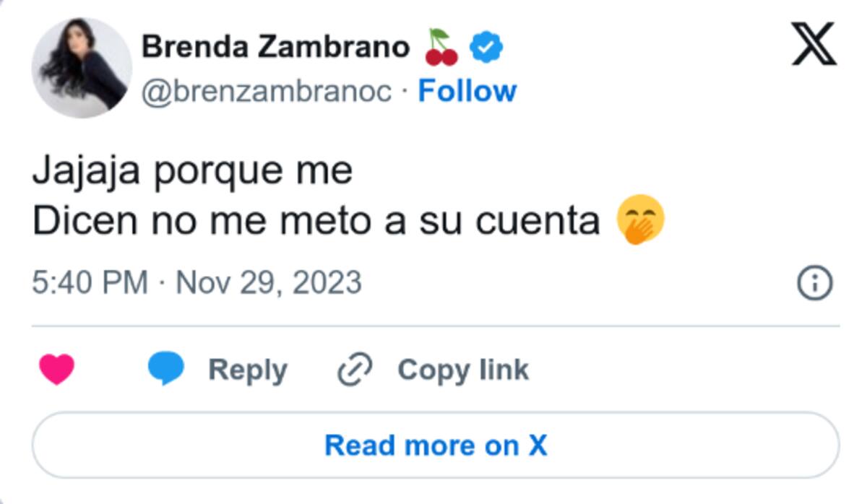Open the tweet info circle icon
The width and height of the screenshot is (867, 504).
click(x=814, y=283)
